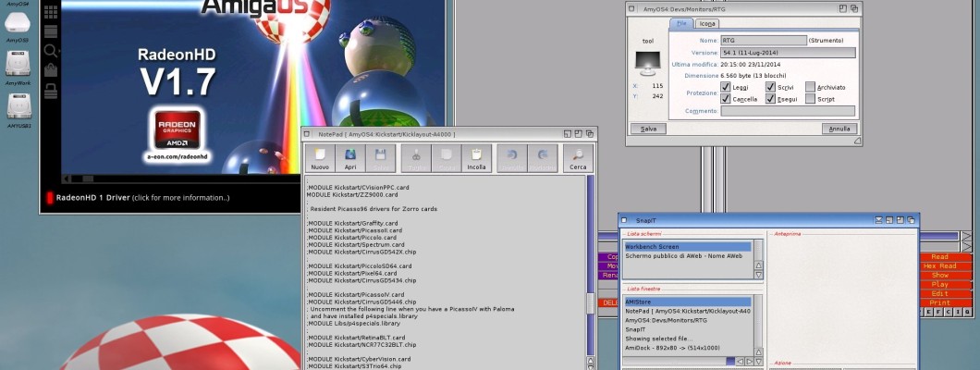This screenshot has width=980, height=370.
Task: Enable the Archiviato checkbox
Action: (810, 87)
